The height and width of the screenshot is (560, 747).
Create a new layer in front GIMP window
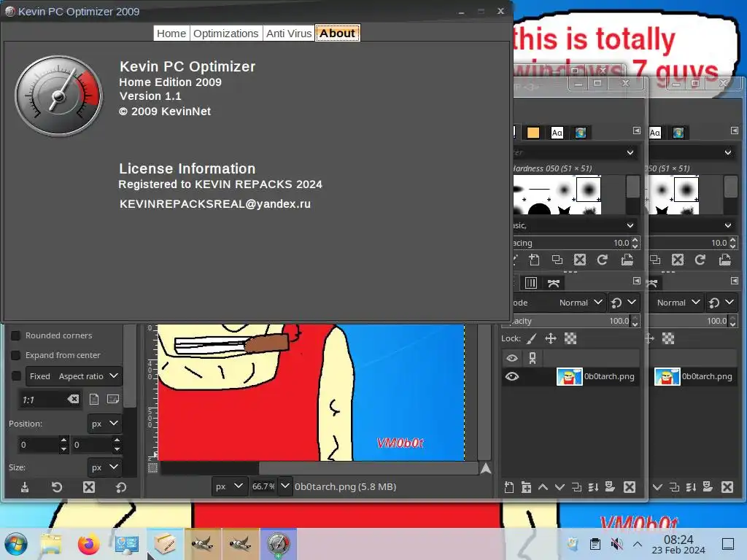508,487
